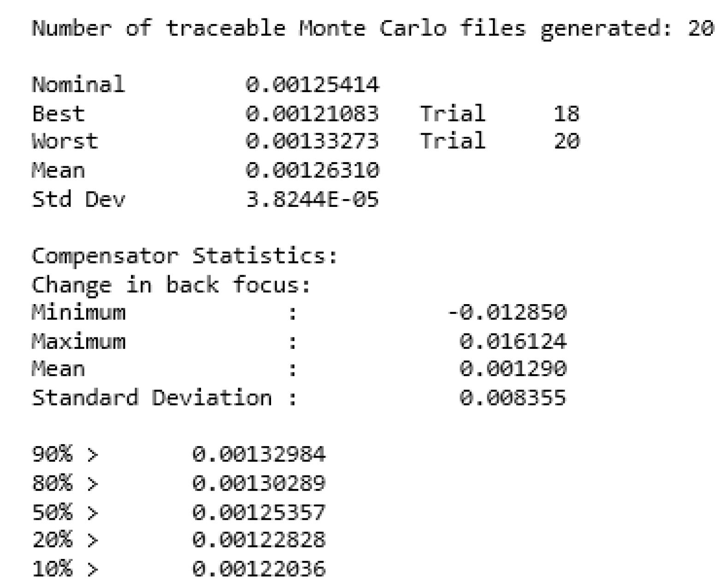Click the Minimum back focus value -0.012850

[507, 312]
